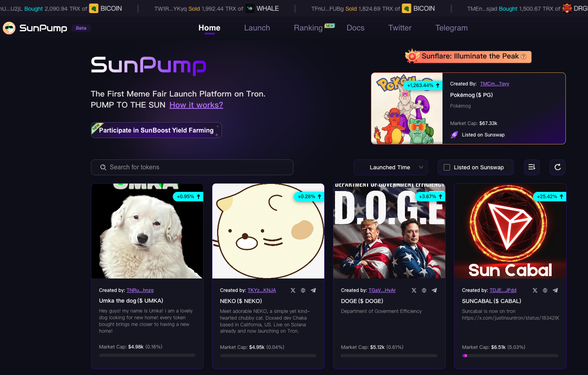Click the list view sort icon
588x375 pixels.
(531, 167)
